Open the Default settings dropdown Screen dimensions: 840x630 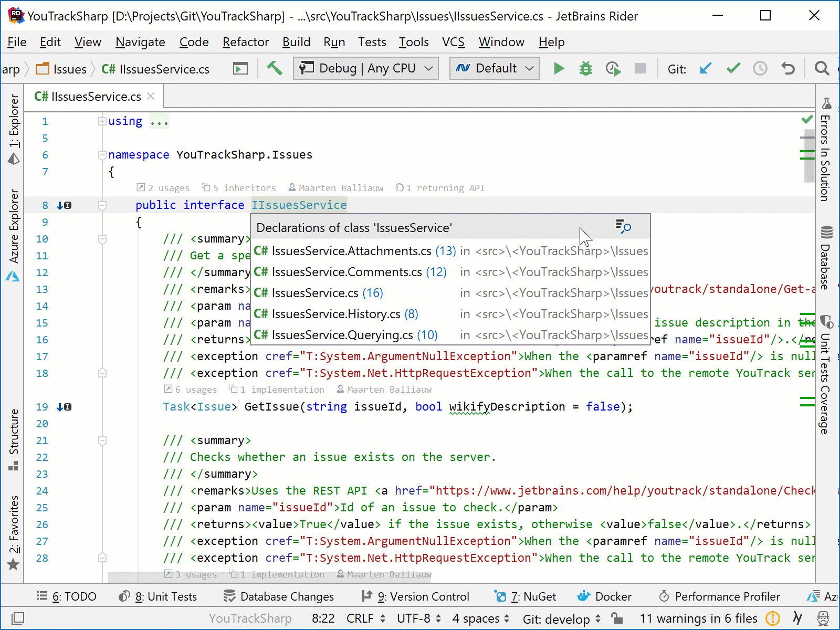tap(493, 68)
